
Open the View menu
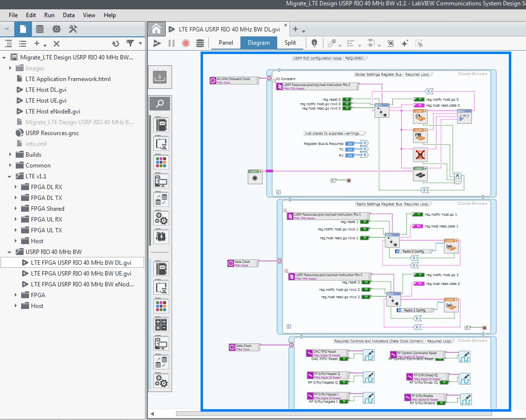coord(89,15)
